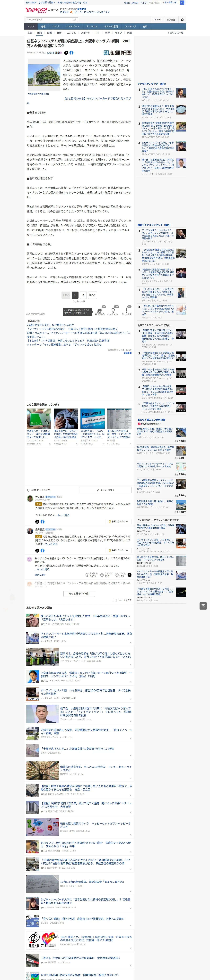210x980 pixels.
Task: Expand replies 返信 32件
Action: 40,575
